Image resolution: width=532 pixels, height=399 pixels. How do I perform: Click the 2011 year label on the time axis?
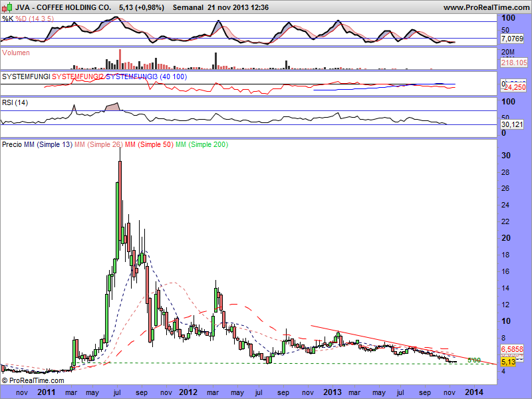tap(46, 392)
